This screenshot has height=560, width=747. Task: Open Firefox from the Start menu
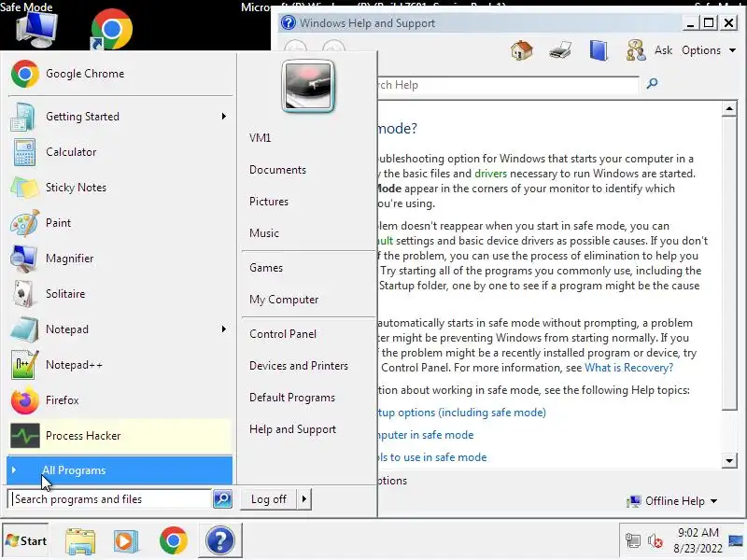tap(120, 400)
